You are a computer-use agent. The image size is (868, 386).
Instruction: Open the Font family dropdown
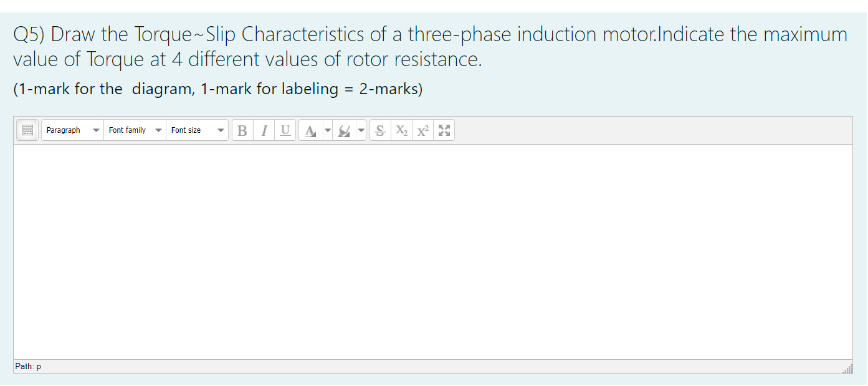point(135,130)
